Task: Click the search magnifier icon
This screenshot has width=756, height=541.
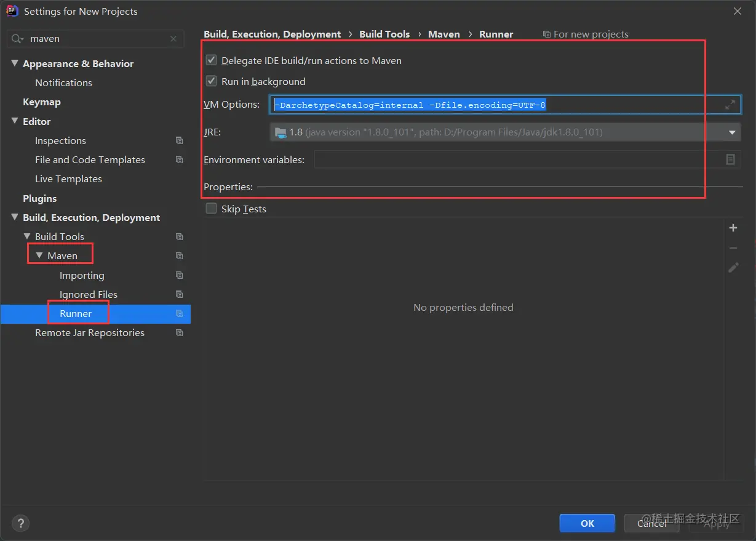Action: pyautogui.click(x=18, y=39)
